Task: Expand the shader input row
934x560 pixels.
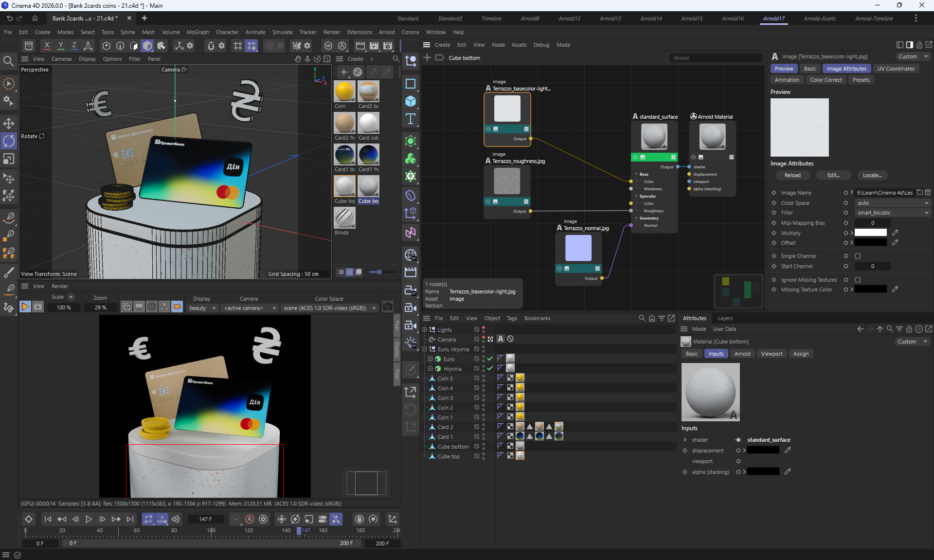Action: pyautogui.click(x=685, y=440)
